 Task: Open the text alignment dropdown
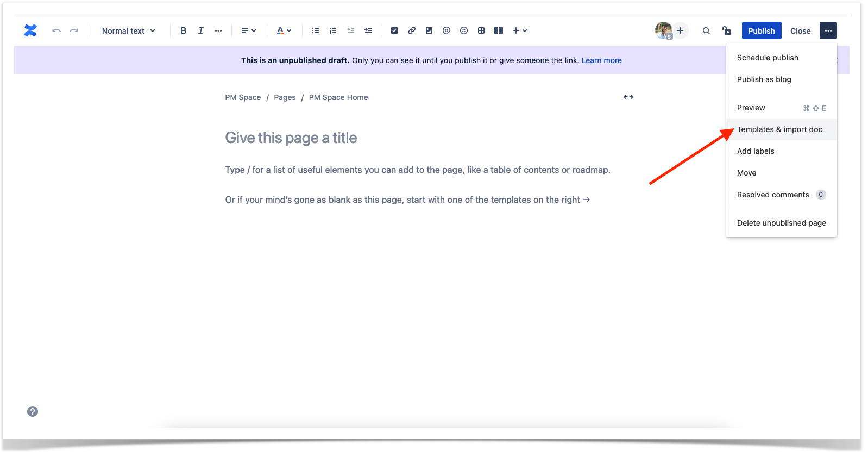pos(249,30)
